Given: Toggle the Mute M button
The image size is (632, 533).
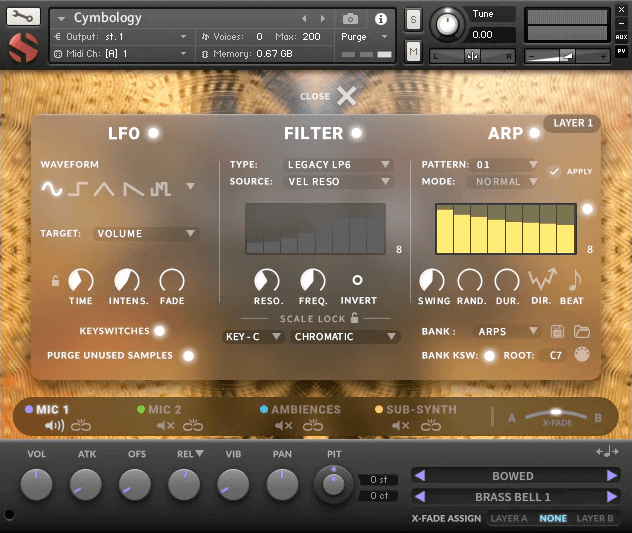Looking at the screenshot, I should click(413, 52).
